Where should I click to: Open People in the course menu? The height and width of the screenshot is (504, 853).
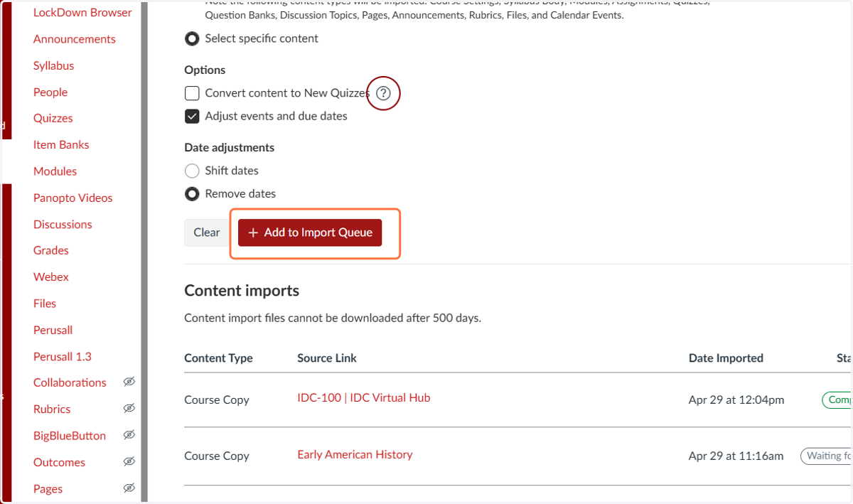tap(50, 92)
